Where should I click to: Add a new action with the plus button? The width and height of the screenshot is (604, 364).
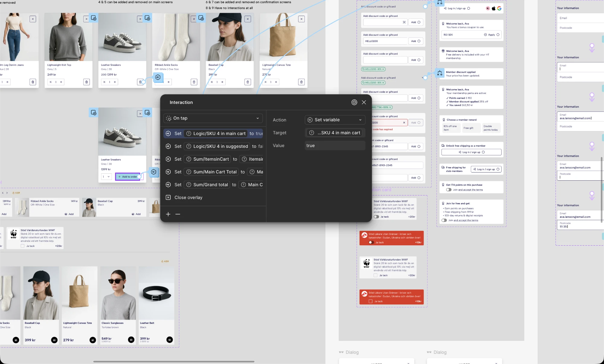point(168,214)
